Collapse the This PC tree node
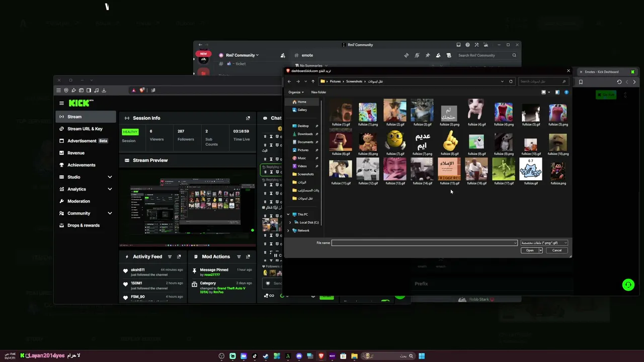Viewport: 644px width, 362px height. pos(288,215)
